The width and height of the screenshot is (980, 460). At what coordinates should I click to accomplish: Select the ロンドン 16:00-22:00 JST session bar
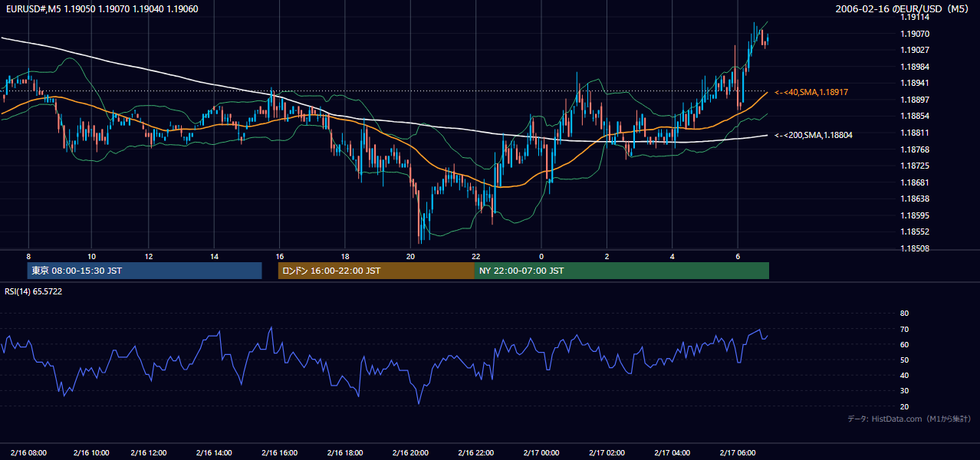[x=377, y=271]
